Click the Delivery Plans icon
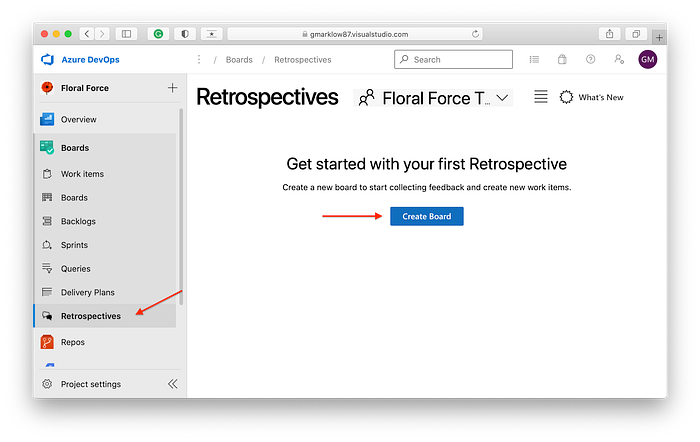This screenshot has width=700, height=442. pyautogui.click(x=47, y=292)
